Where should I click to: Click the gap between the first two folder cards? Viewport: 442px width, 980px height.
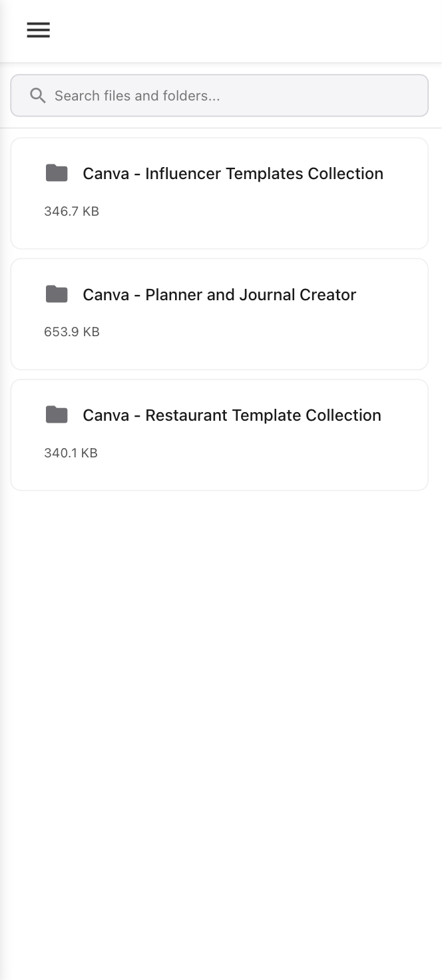(220, 254)
